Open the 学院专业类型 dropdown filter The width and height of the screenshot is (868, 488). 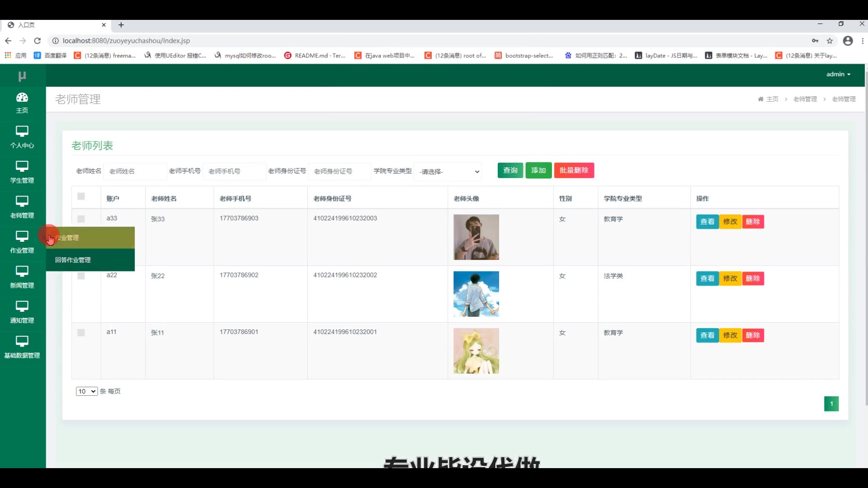(x=448, y=172)
